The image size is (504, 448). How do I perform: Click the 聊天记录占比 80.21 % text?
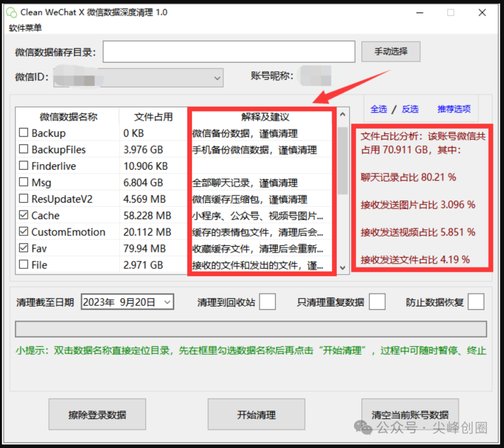click(408, 178)
